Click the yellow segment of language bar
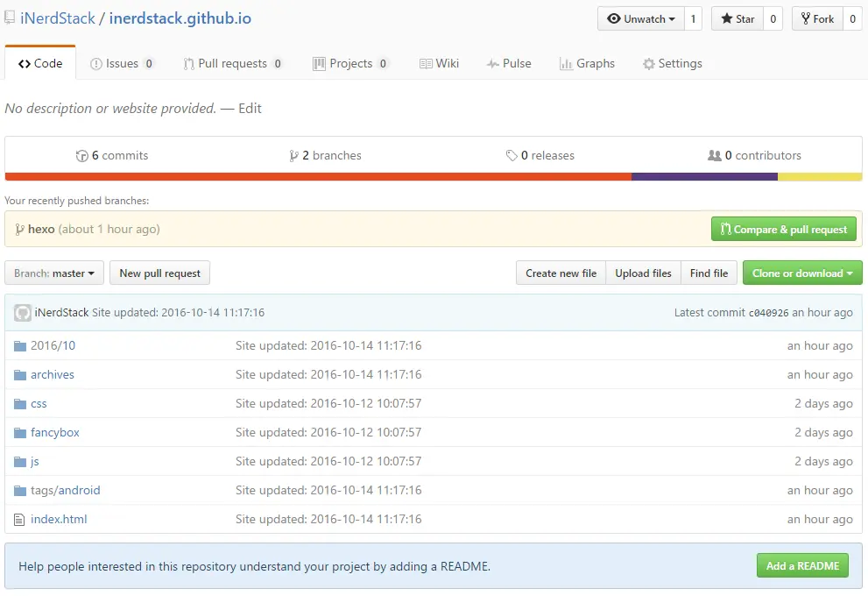This screenshot has height=596, width=868. [820, 177]
